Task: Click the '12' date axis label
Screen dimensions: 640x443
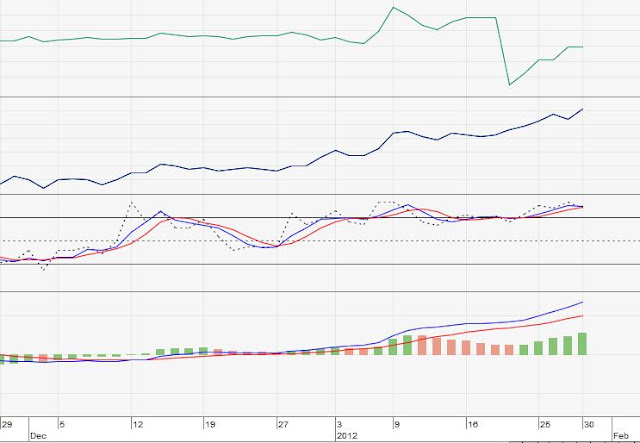Action: pos(138,425)
